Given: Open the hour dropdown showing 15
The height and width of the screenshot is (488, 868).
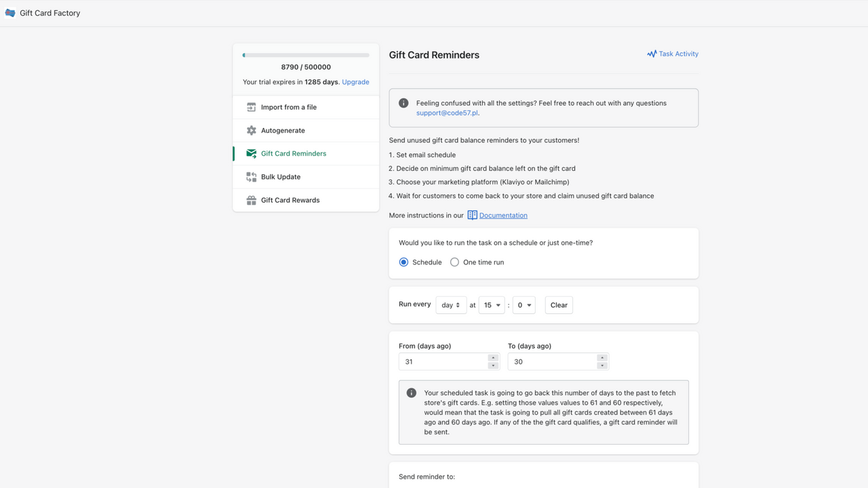Looking at the screenshot, I should 492,305.
